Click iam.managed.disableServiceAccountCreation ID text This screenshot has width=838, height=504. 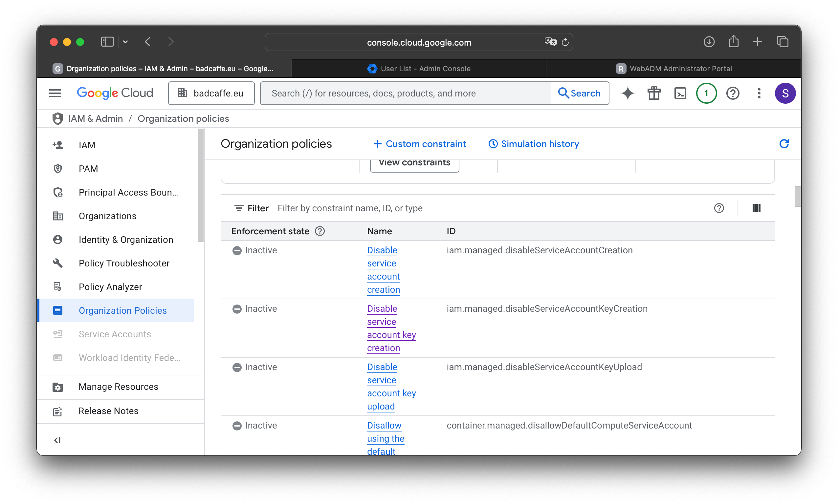coord(539,250)
